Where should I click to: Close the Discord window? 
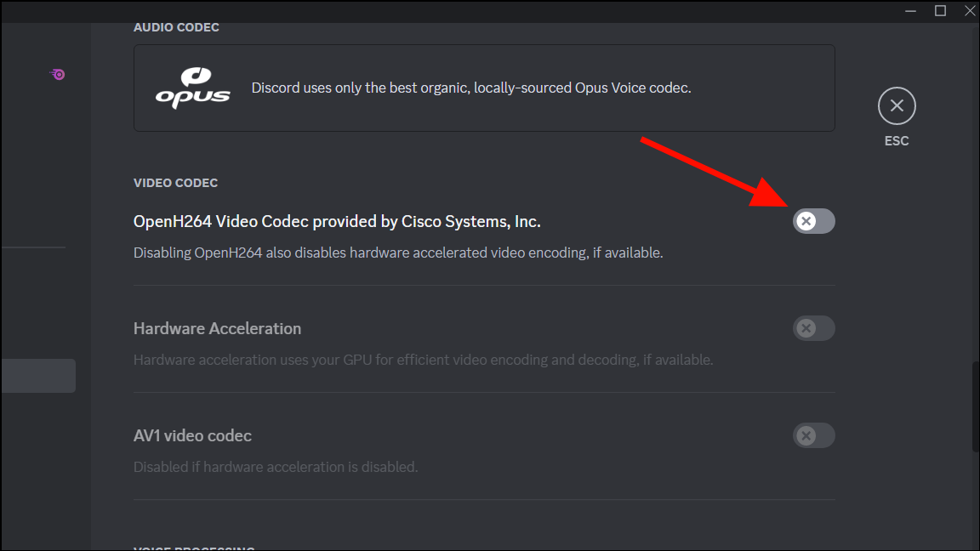pyautogui.click(x=970, y=10)
